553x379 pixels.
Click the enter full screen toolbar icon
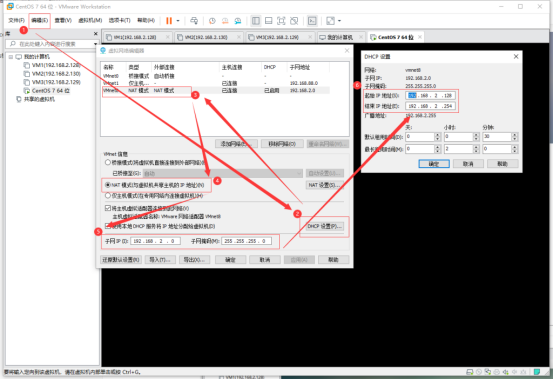[281, 21]
